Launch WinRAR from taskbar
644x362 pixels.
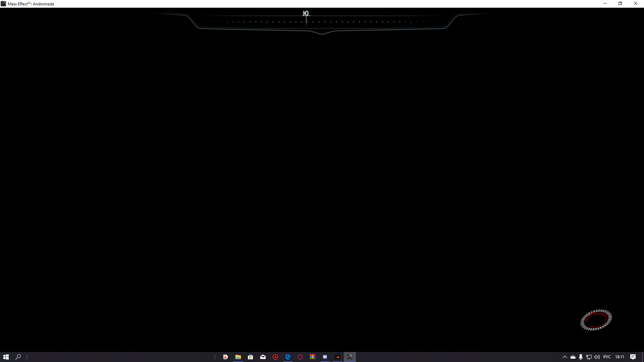click(313, 357)
